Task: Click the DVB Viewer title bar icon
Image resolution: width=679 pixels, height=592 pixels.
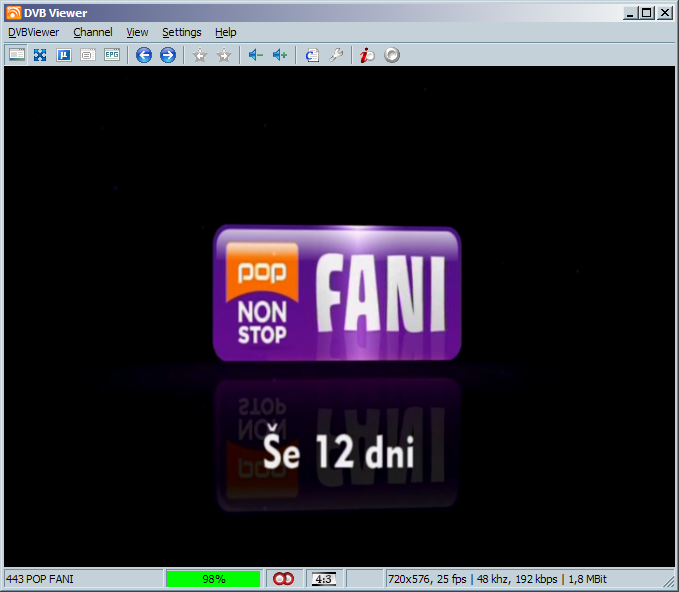Action: click(x=13, y=13)
